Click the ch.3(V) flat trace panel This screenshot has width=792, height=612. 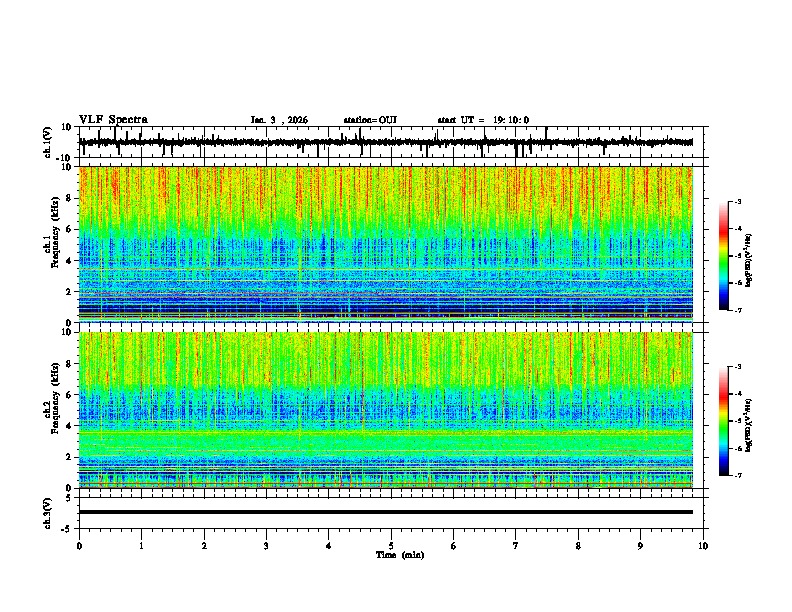pos(391,513)
